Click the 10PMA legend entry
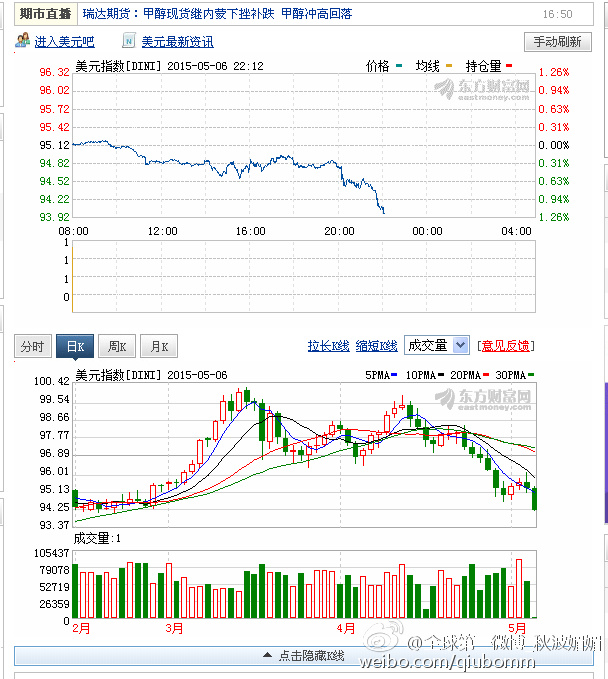This screenshot has width=608, height=679. pos(424,375)
